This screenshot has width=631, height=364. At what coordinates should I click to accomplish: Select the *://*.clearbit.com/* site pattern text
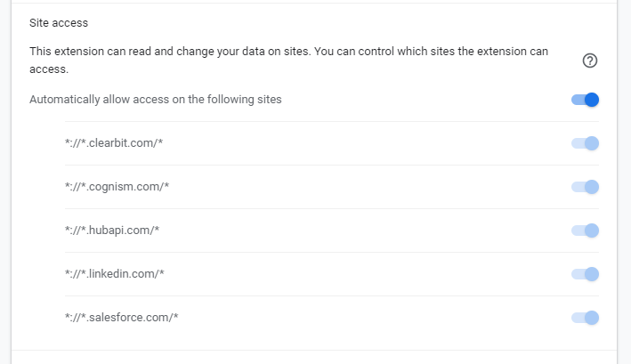point(114,143)
